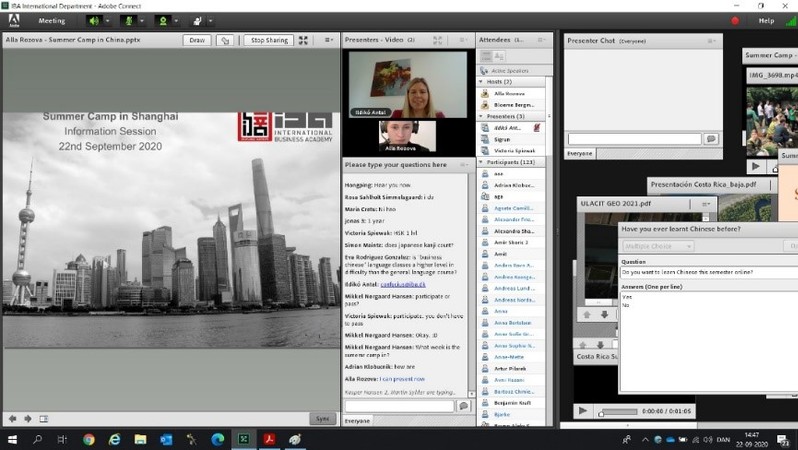The height and width of the screenshot is (450, 798).
Task: Send message in Presenter Chat
Action: [711, 139]
